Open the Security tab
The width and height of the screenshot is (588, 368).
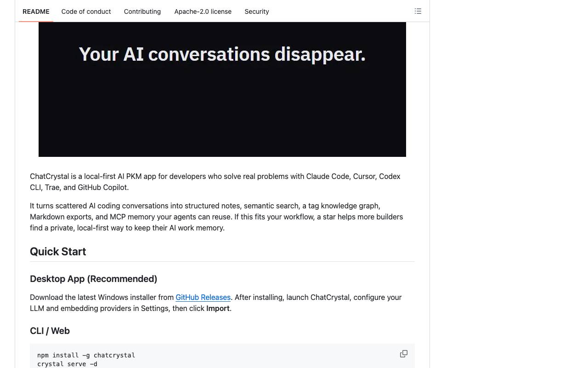click(x=257, y=11)
